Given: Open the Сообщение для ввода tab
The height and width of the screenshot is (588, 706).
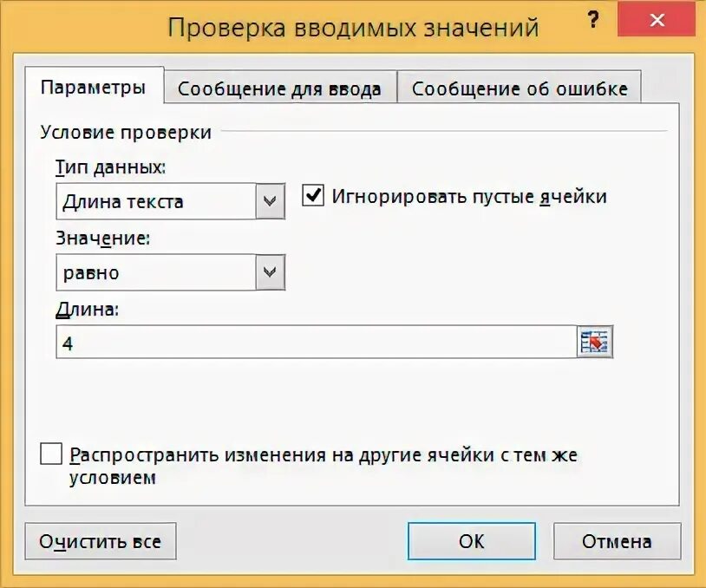Looking at the screenshot, I should tap(279, 88).
